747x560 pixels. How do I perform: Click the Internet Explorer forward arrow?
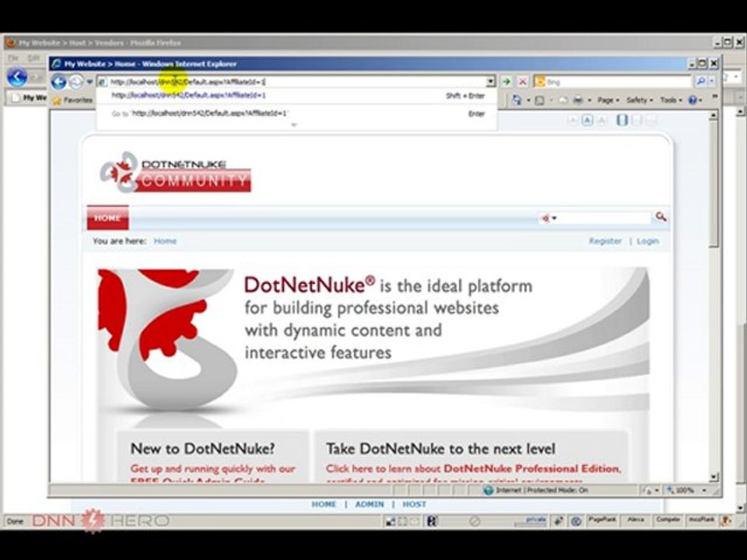(x=76, y=82)
